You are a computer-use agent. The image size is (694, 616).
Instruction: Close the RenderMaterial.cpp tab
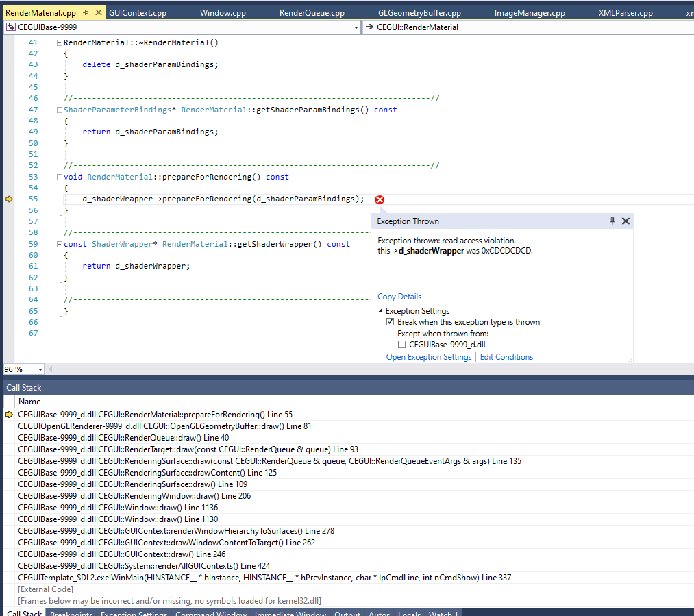pos(97,13)
